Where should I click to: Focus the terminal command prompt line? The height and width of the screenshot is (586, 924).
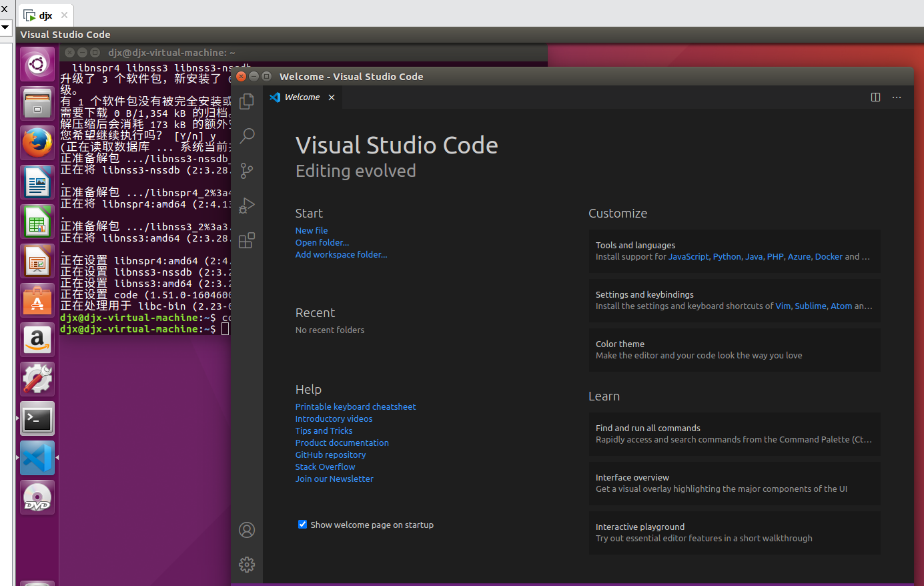tap(145, 329)
